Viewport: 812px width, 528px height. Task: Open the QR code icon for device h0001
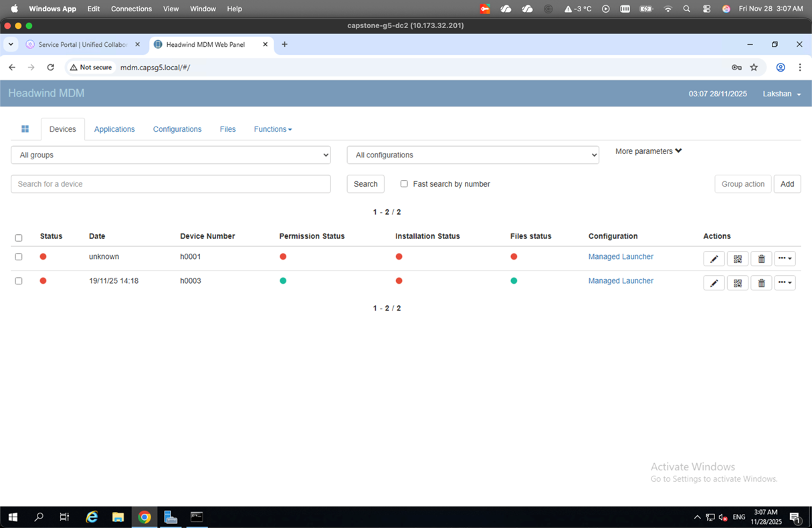(x=738, y=259)
